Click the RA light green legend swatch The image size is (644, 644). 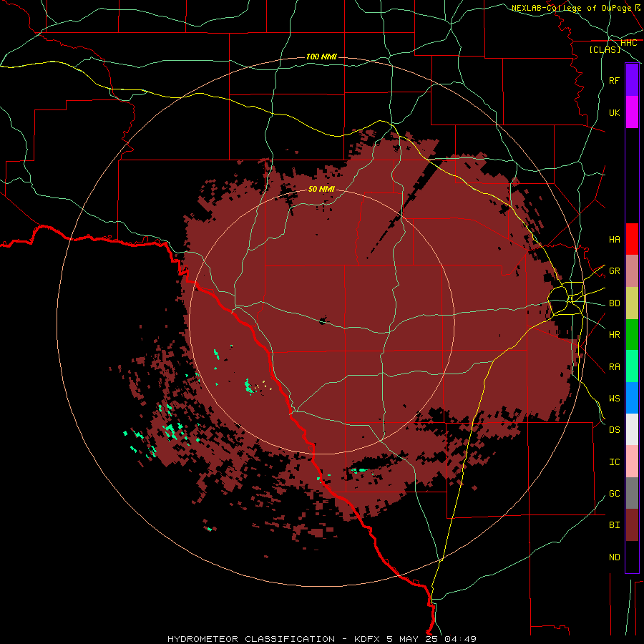(632, 366)
